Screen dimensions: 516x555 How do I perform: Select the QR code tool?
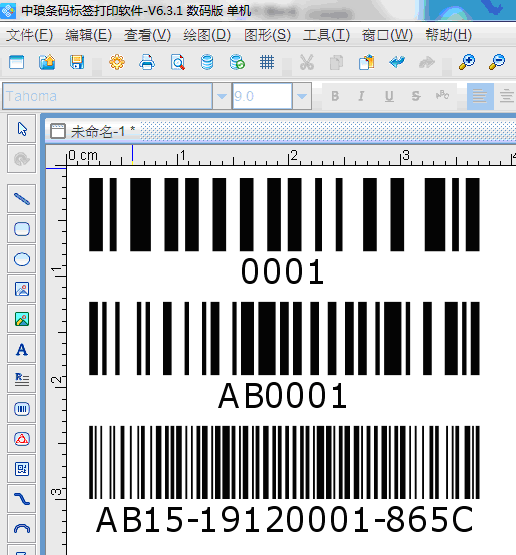(x=22, y=469)
